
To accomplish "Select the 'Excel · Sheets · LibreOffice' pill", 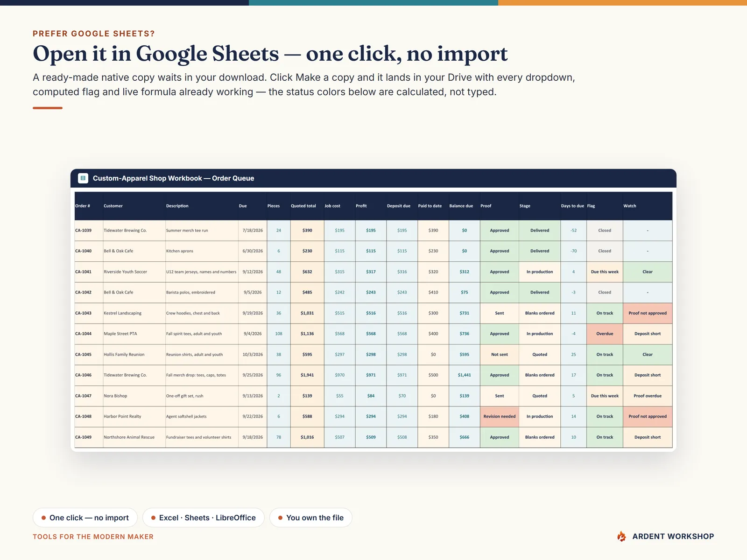I will (x=204, y=518).
